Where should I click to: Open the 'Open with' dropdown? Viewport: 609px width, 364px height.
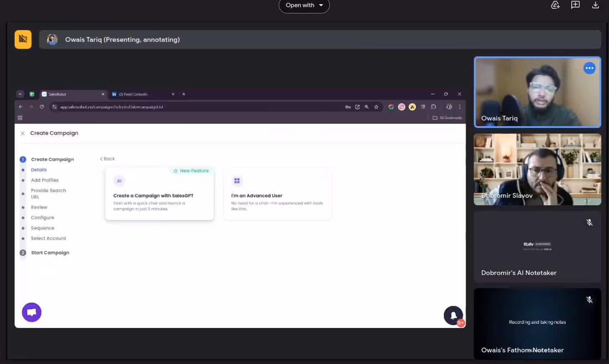coord(304,5)
